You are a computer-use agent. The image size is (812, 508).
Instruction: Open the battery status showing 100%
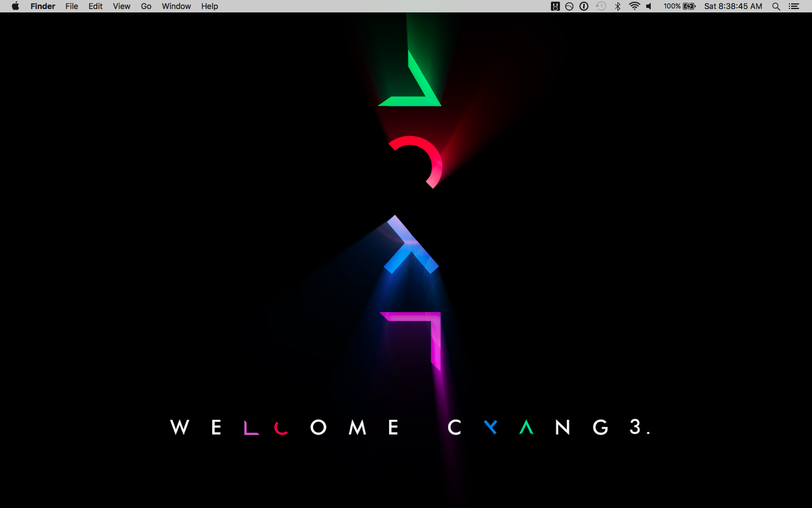click(x=679, y=6)
